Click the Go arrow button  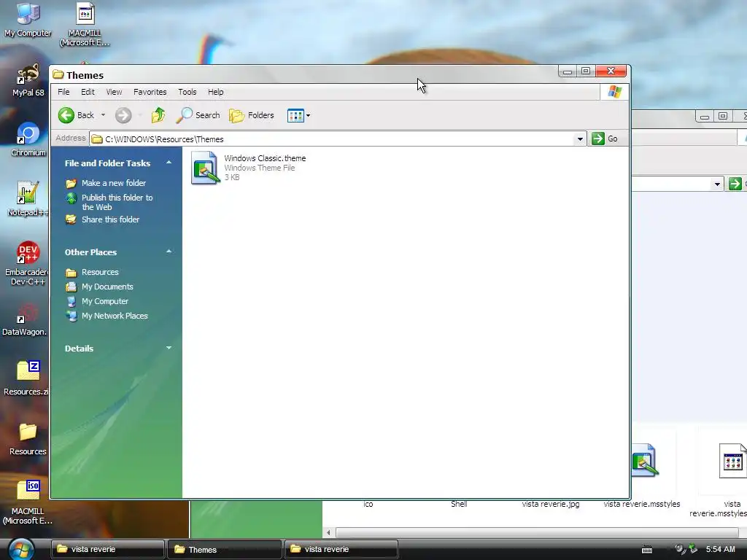[598, 139]
